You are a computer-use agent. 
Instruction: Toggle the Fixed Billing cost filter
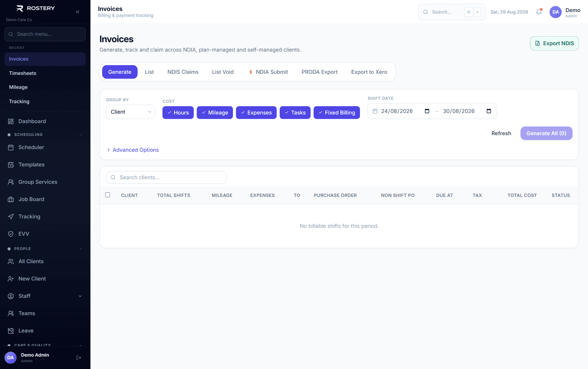(x=337, y=113)
